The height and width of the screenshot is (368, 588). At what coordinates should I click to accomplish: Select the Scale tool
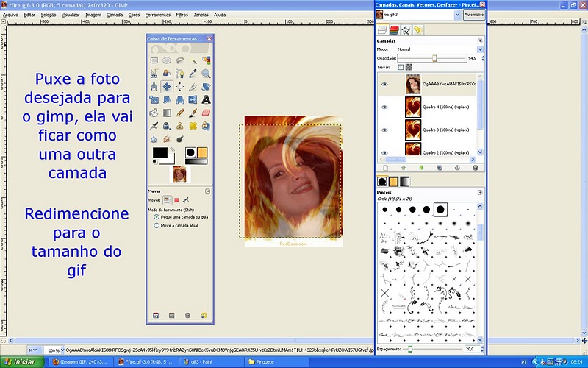pos(154,99)
